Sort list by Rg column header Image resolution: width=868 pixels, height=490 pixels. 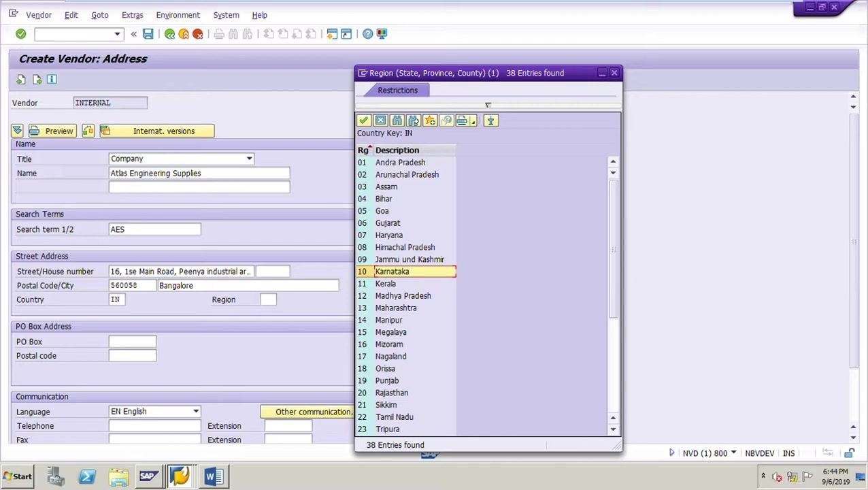pyautogui.click(x=365, y=150)
